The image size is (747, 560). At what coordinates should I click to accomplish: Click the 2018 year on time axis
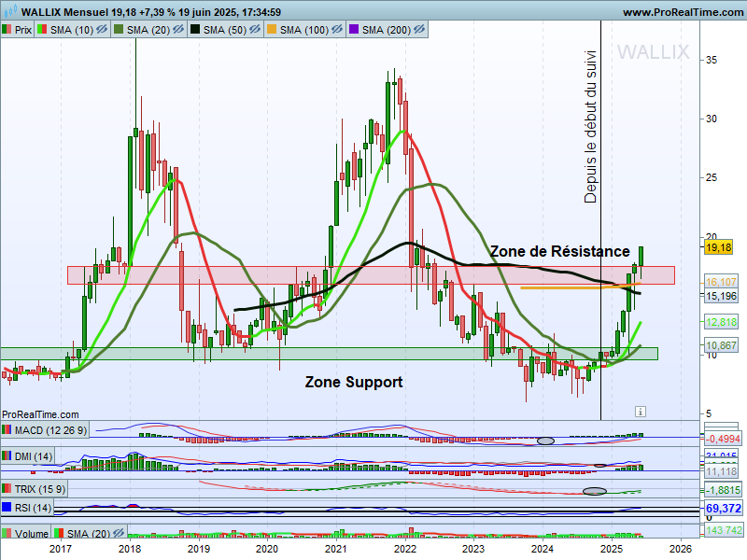130,549
